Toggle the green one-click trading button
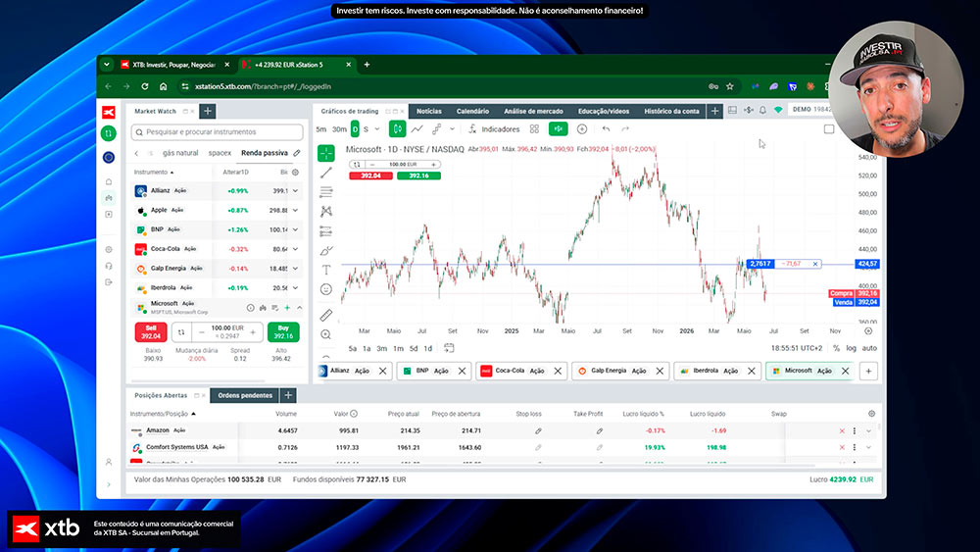 pyautogui.click(x=559, y=128)
